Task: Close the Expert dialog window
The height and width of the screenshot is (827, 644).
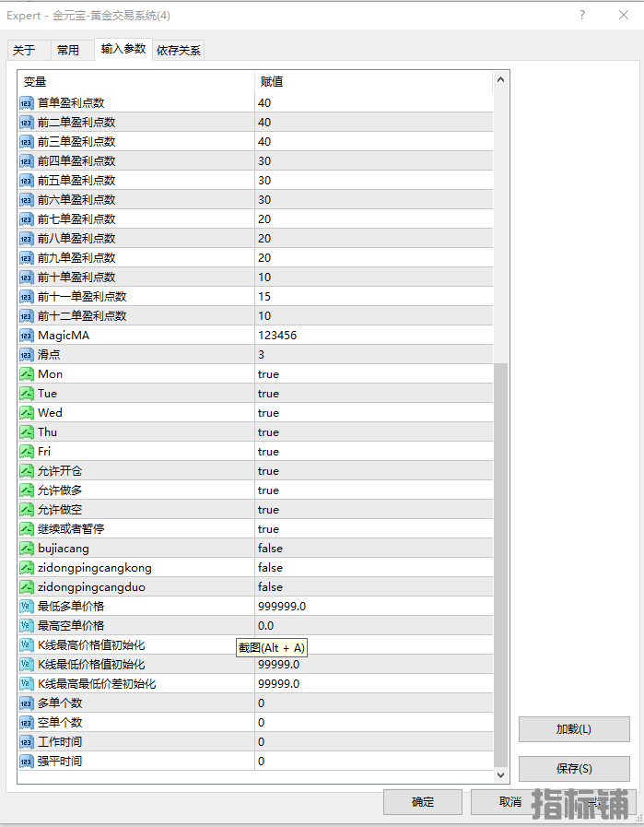Action: coord(624,16)
